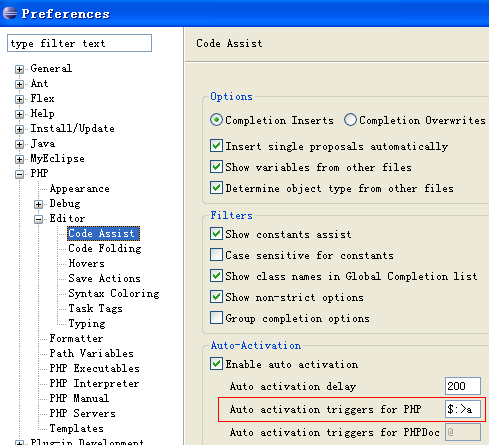This screenshot has height=445, width=489.
Task: Expand the Flex tree node
Action: pos(19,99)
